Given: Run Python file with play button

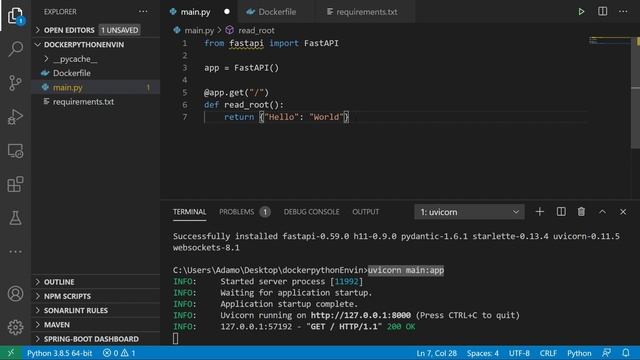Looking at the screenshot, I should point(581,11).
